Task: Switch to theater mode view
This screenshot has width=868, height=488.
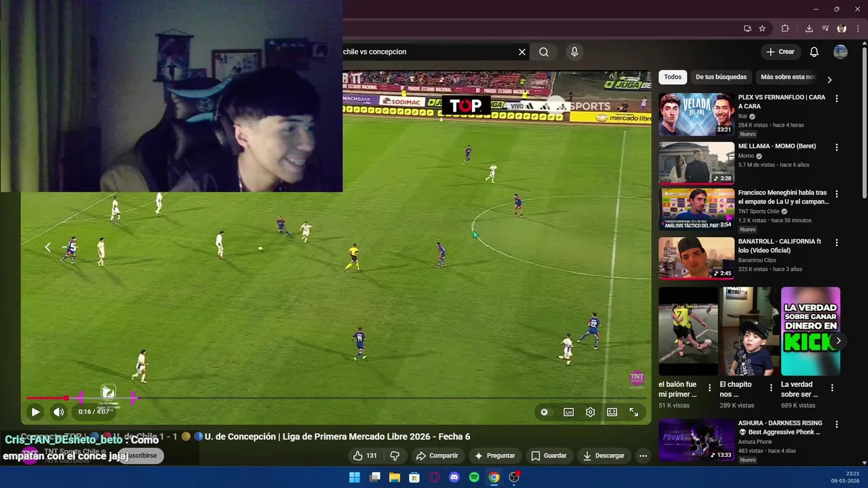Action: [x=612, y=412]
